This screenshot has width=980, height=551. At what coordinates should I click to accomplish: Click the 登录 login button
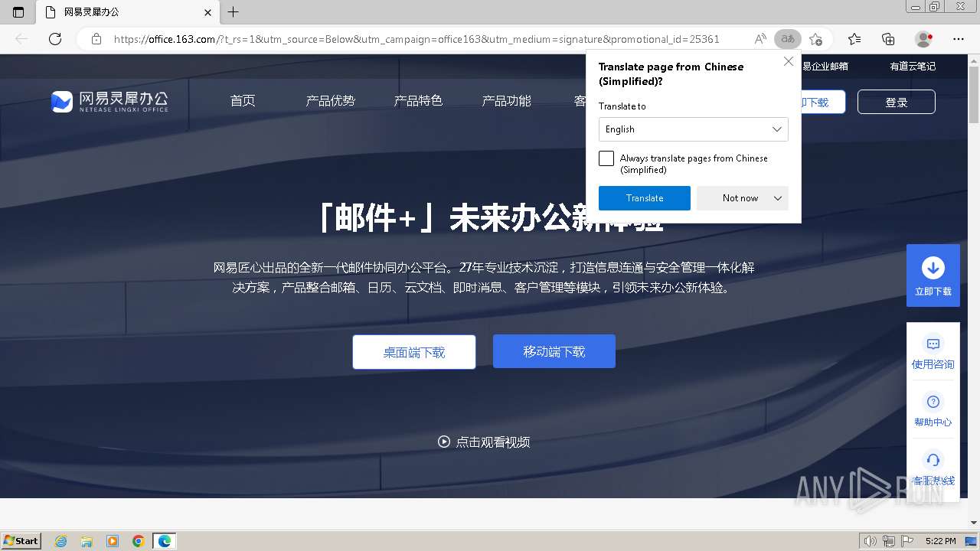coord(897,102)
